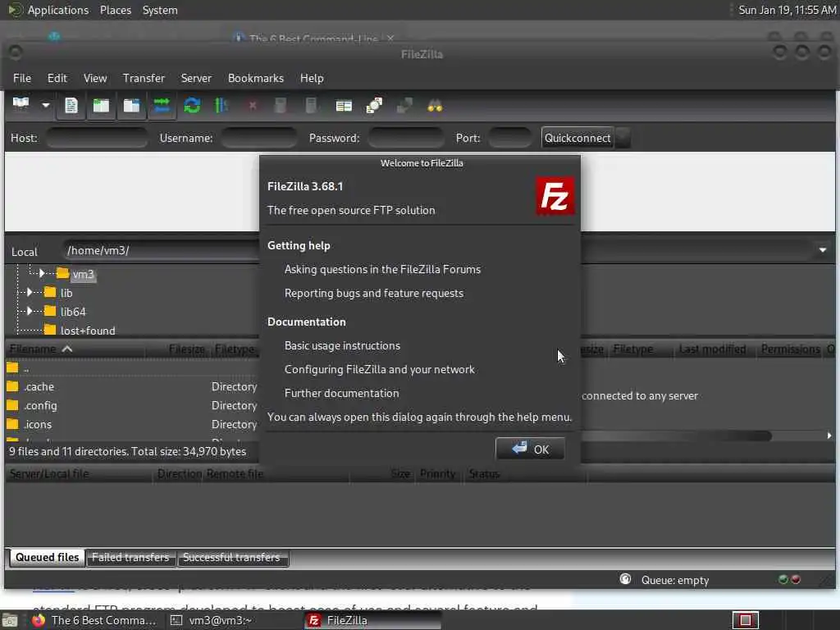Click the binoculars file search icon

point(435,106)
